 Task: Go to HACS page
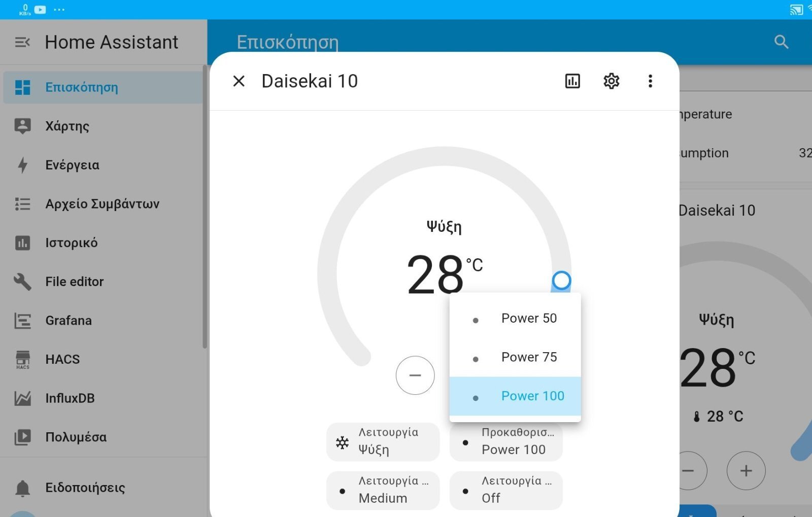(x=103, y=360)
